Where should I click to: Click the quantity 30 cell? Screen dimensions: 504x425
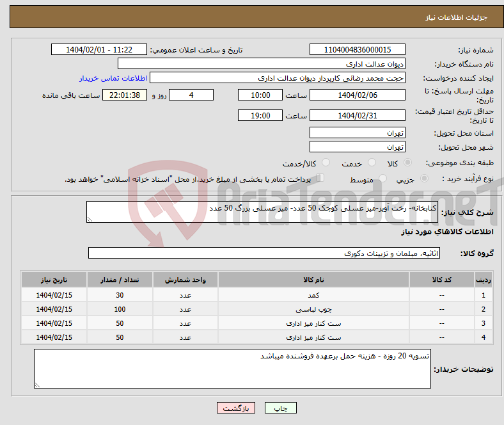pyautogui.click(x=120, y=295)
